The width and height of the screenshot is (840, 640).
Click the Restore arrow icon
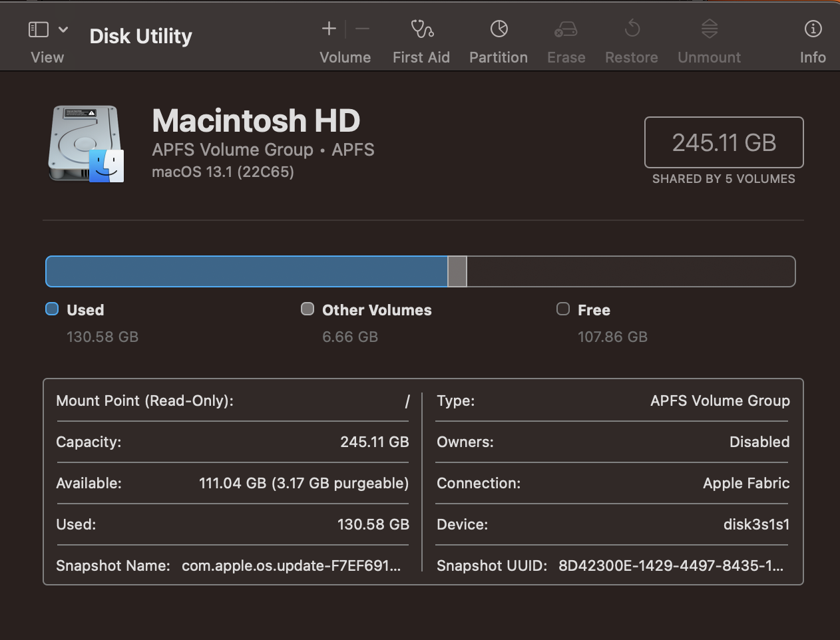(x=632, y=29)
